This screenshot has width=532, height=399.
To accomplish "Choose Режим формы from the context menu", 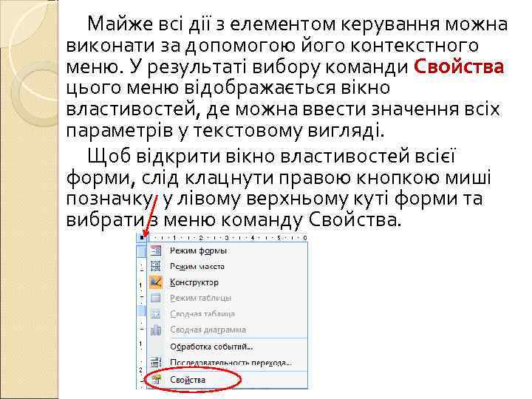I will [x=227, y=250].
